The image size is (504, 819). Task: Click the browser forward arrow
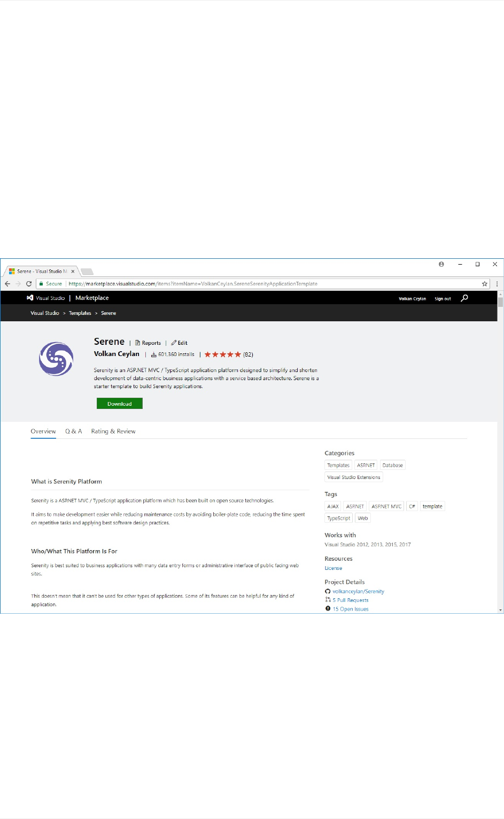[18, 284]
